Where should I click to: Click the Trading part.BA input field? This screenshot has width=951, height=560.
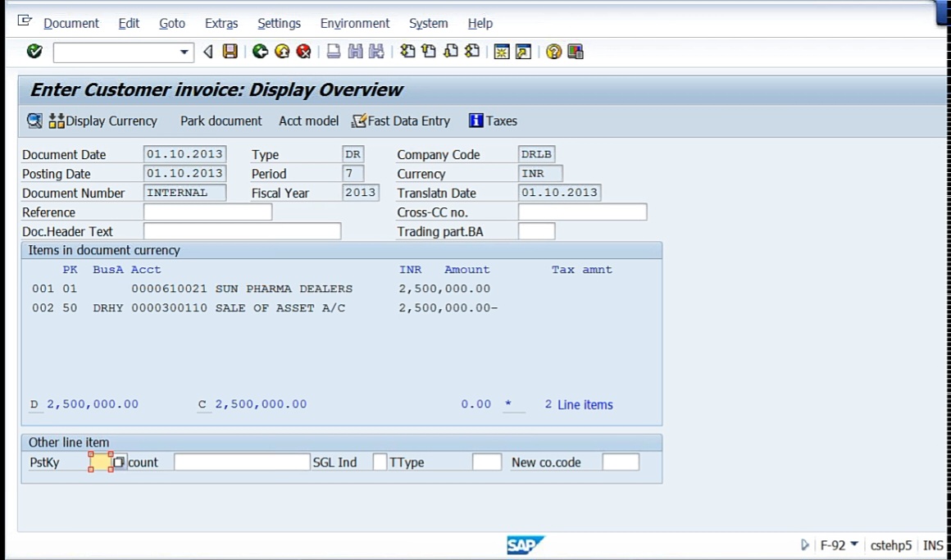[536, 231]
